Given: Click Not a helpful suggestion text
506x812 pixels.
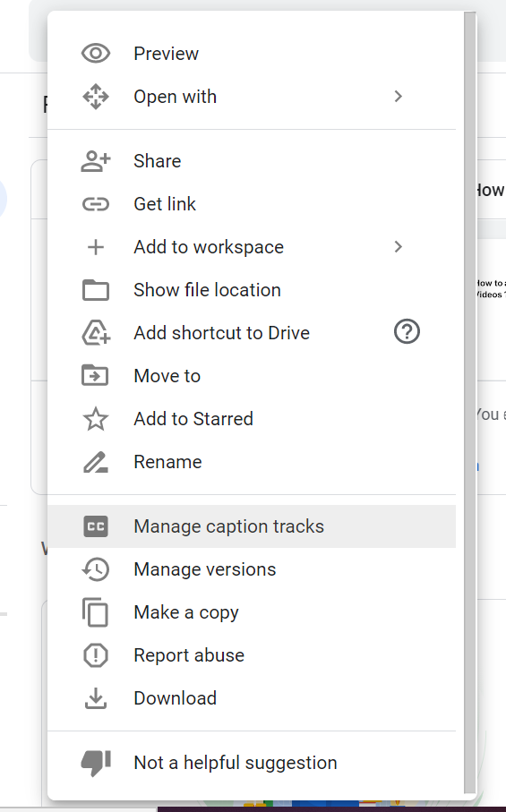Looking at the screenshot, I should point(236,763).
